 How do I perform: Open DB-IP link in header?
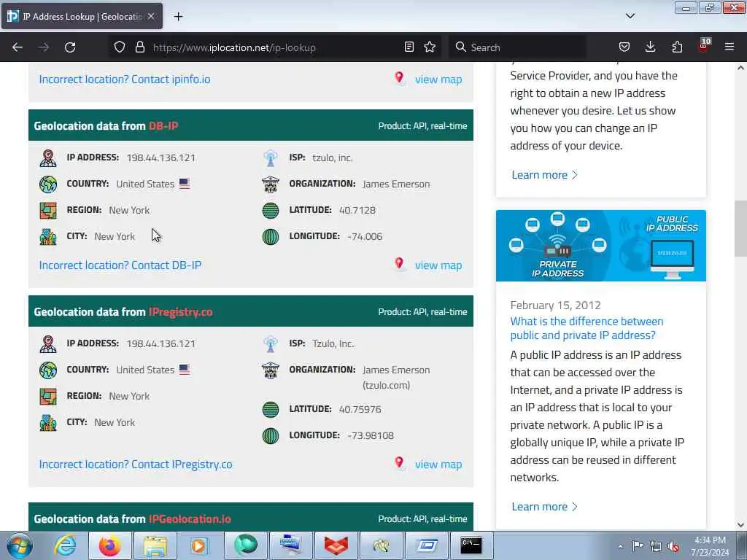click(x=163, y=125)
